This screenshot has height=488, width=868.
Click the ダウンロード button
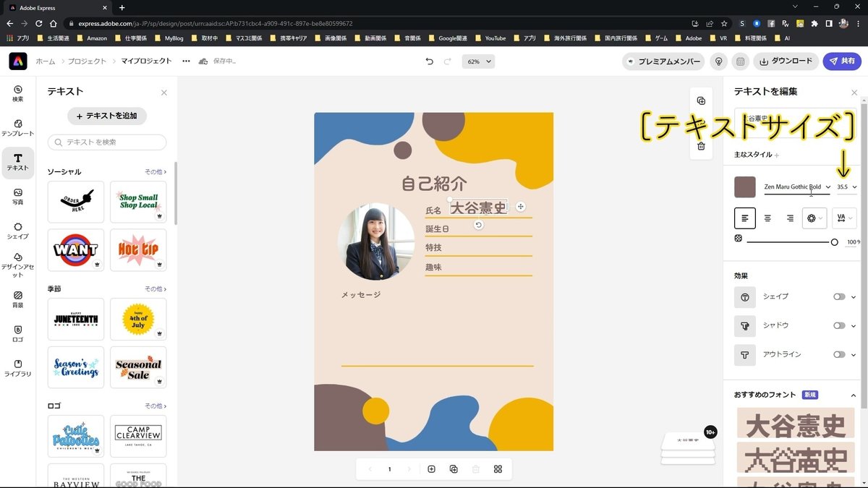786,61
